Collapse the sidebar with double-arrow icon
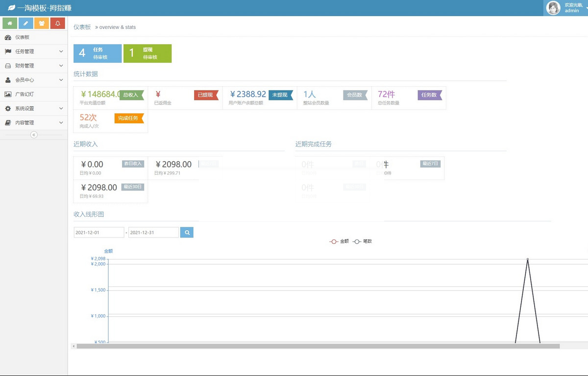Image resolution: width=588 pixels, height=376 pixels. tap(34, 135)
